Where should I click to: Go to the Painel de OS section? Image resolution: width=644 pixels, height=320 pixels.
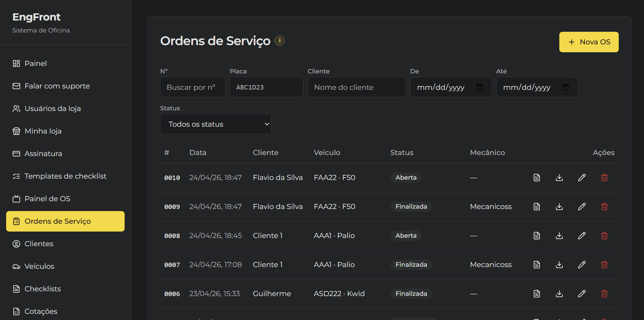click(47, 198)
